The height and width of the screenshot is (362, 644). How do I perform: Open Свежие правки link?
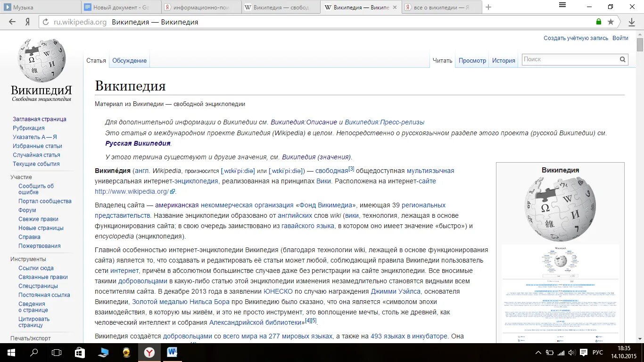pyautogui.click(x=38, y=219)
